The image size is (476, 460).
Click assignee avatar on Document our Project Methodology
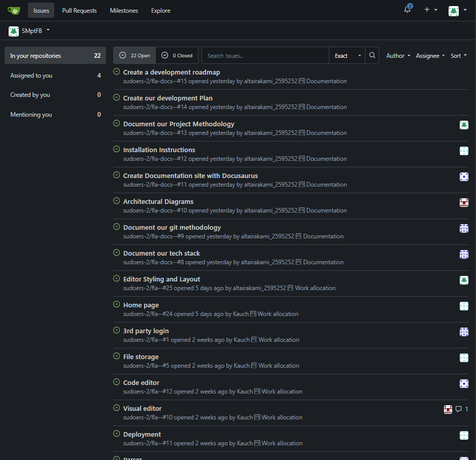pyautogui.click(x=464, y=125)
